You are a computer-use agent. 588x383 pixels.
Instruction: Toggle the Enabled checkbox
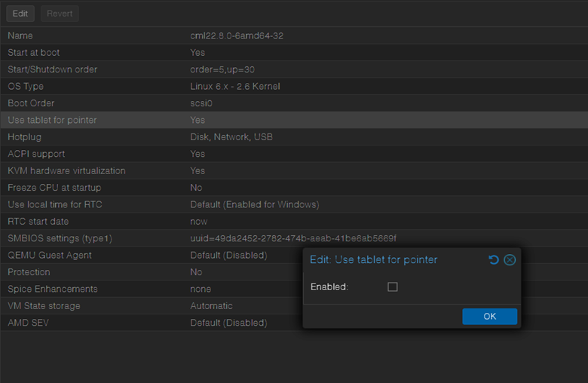tap(392, 287)
